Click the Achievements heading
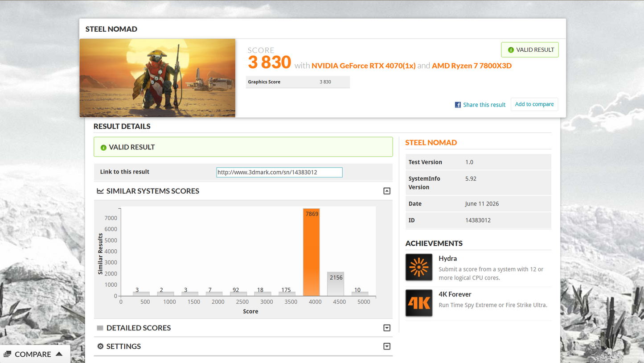Screen dimensions: 644x363 (x=434, y=243)
